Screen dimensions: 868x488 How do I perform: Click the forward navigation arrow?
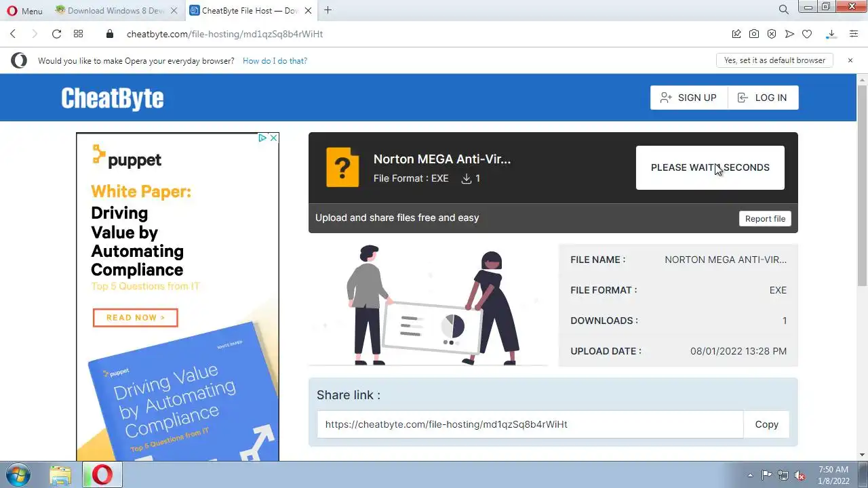[x=35, y=34]
